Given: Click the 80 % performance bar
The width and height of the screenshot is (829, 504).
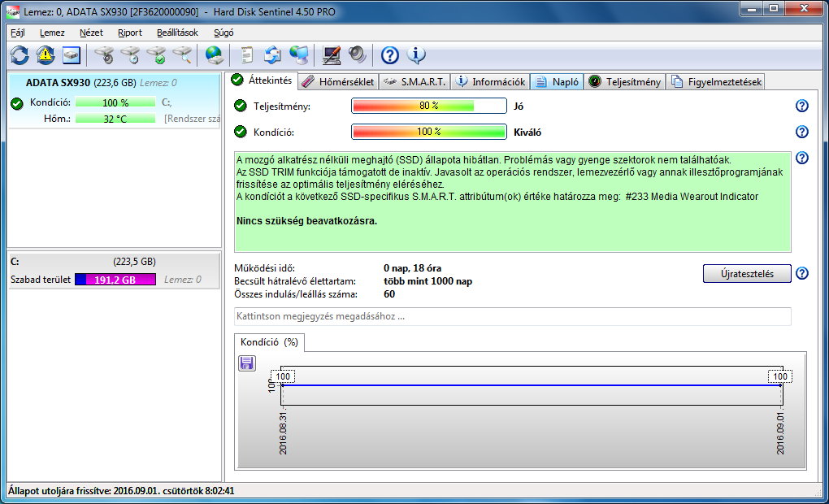Looking at the screenshot, I should pyautogui.click(x=429, y=106).
